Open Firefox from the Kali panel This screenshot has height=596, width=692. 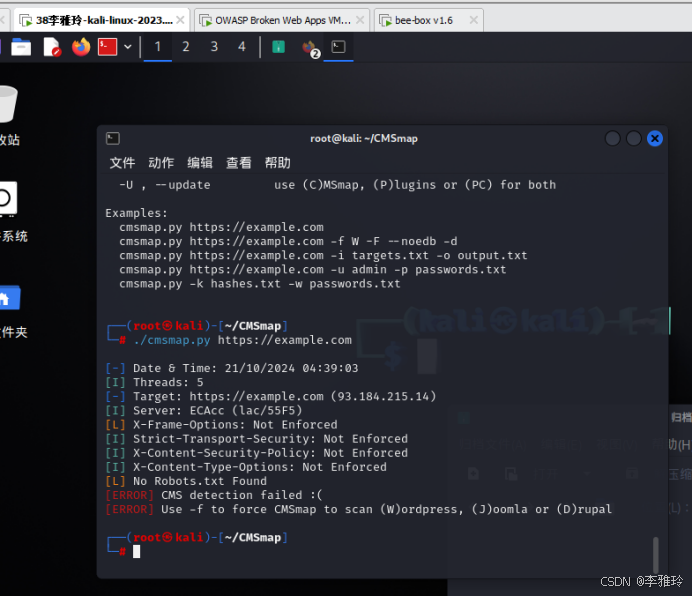81,47
